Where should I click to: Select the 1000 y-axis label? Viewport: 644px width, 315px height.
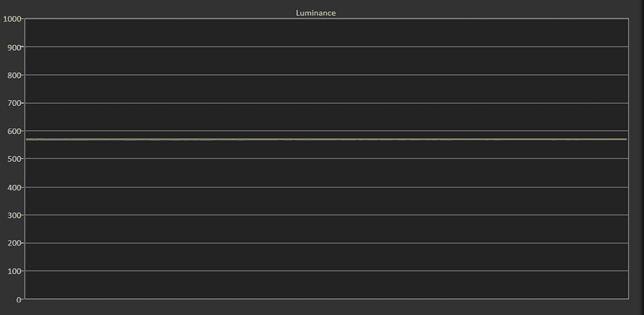12,19
